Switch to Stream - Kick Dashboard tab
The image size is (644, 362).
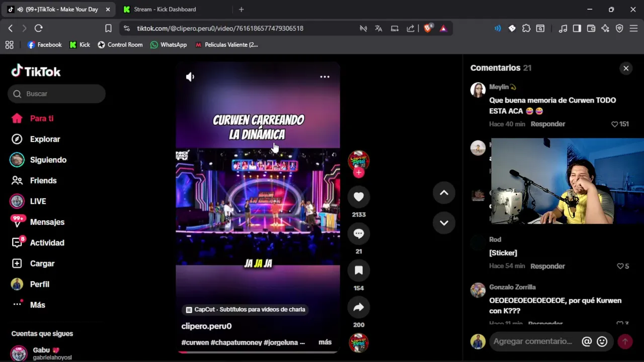165,9
